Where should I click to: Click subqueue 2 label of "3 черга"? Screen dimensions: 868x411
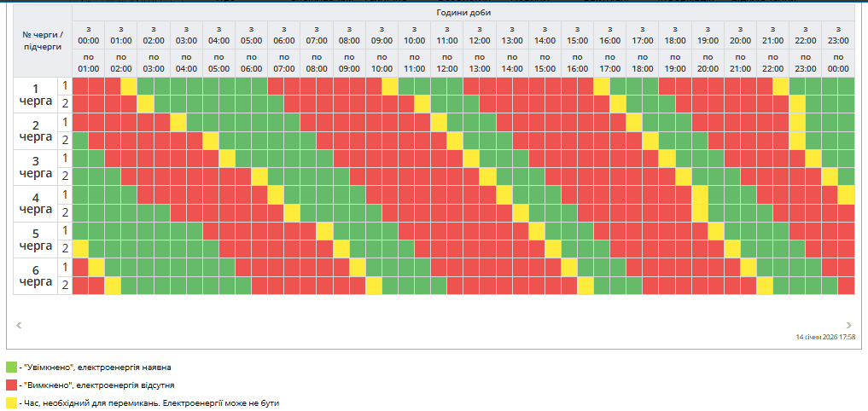click(64, 177)
